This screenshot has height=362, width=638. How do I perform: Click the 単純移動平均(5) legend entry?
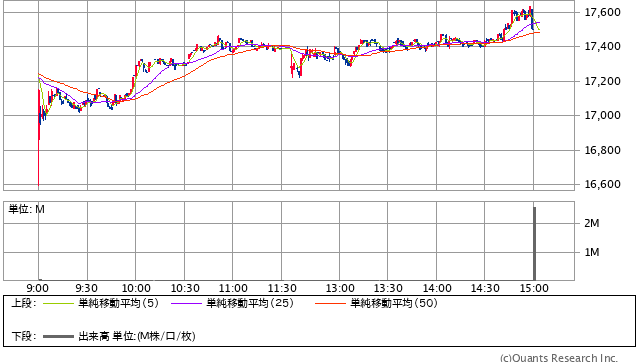click(118, 303)
